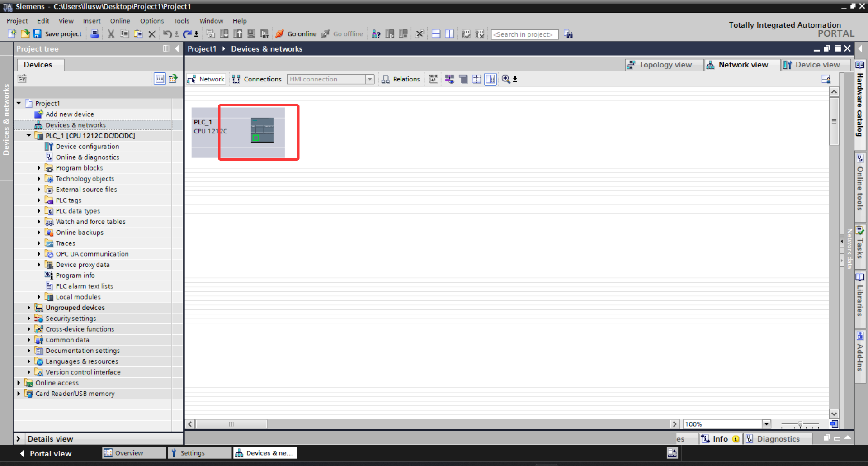
Task: Expand the Details view panel
Action: point(18,439)
